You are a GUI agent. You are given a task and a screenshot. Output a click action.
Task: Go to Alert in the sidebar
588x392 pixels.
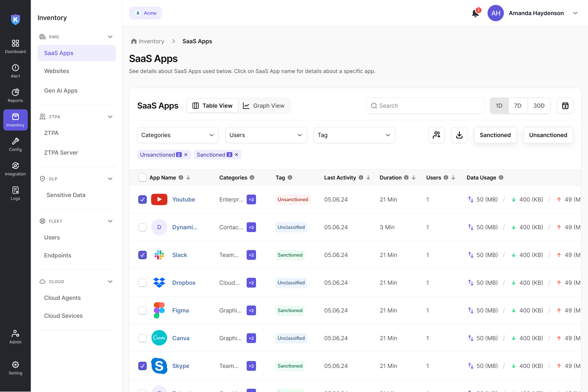click(x=16, y=71)
